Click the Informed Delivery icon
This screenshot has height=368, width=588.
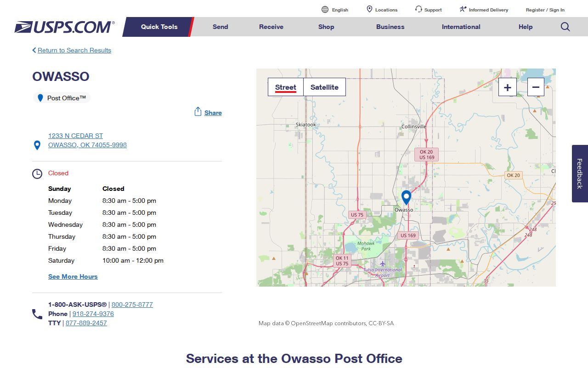pyautogui.click(x=463, y=9)
